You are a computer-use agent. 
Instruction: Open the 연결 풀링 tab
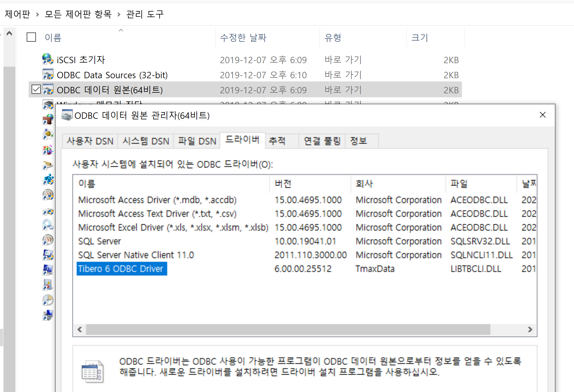point(322,141)
